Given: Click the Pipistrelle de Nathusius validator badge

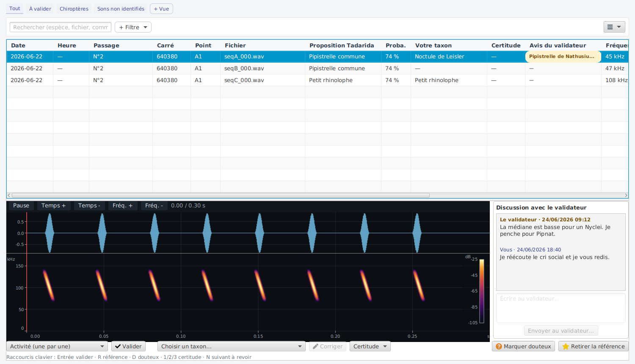Looking at the screenshot, I should 563,57.
